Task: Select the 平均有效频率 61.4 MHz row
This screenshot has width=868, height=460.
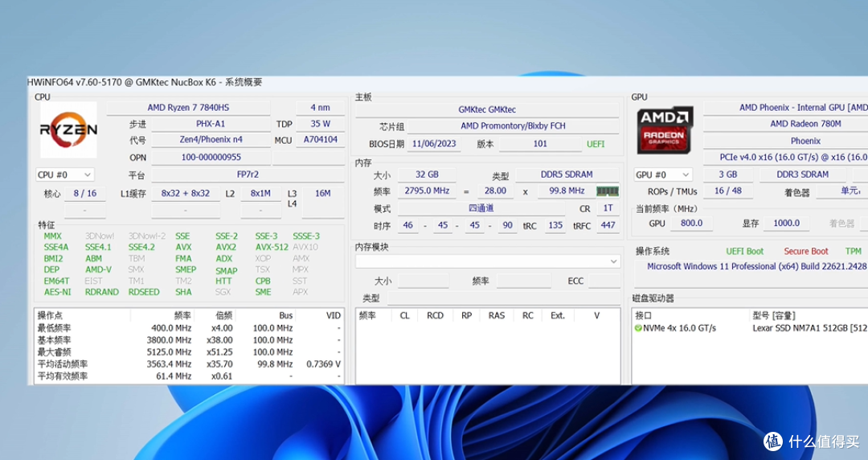Action: point(190,376)
